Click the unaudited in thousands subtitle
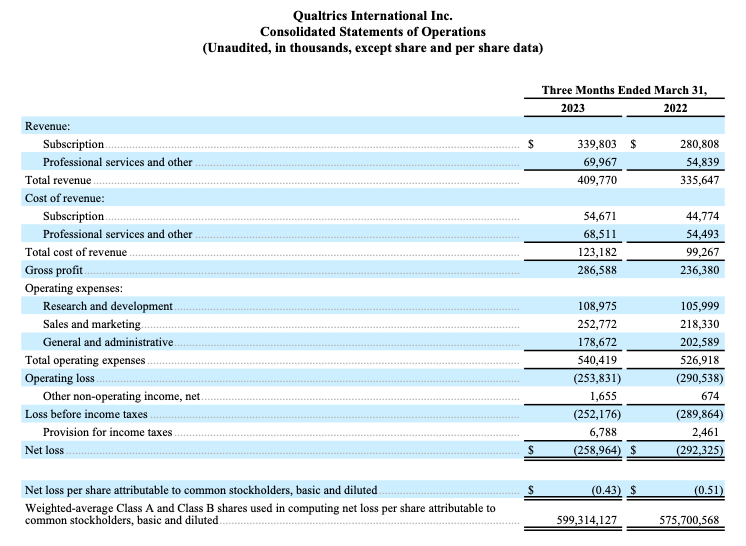Screen dimensions: 746x546 373,49
